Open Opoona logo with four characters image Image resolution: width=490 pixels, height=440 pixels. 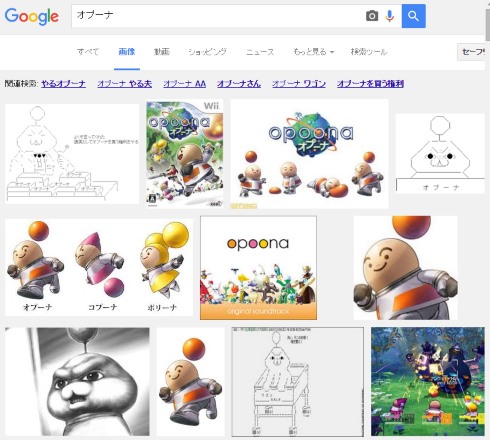[309, 154]
